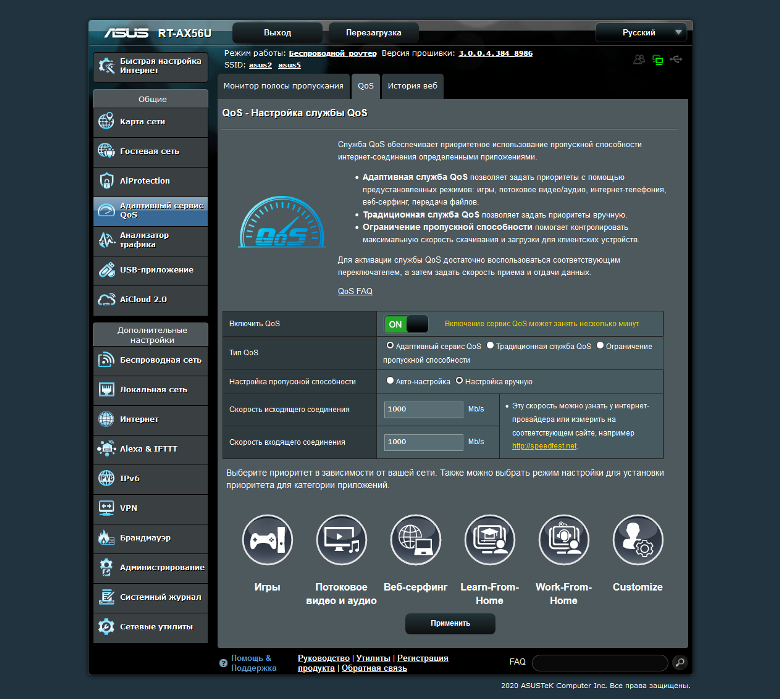Choose the Streaming video and audio priority icon
The image size is (780, 699).
coord(341,540)
